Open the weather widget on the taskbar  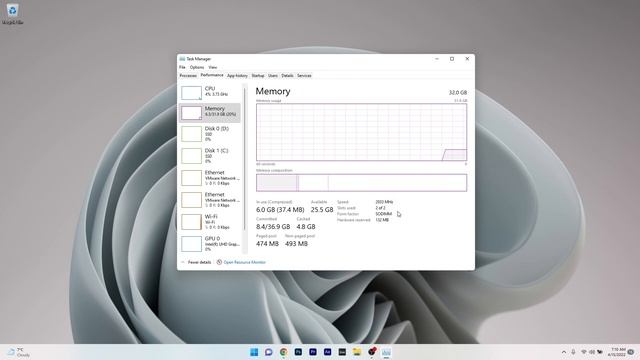[x=19, y=352]
